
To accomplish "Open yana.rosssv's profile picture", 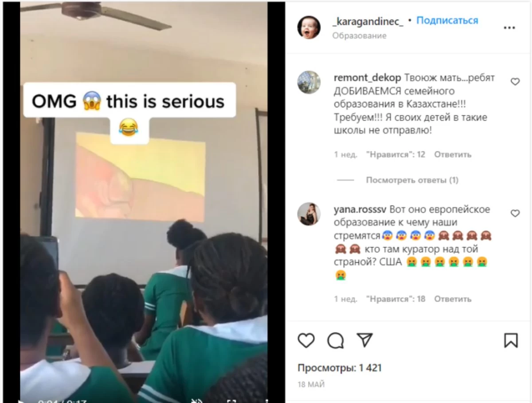I will 309,214.
